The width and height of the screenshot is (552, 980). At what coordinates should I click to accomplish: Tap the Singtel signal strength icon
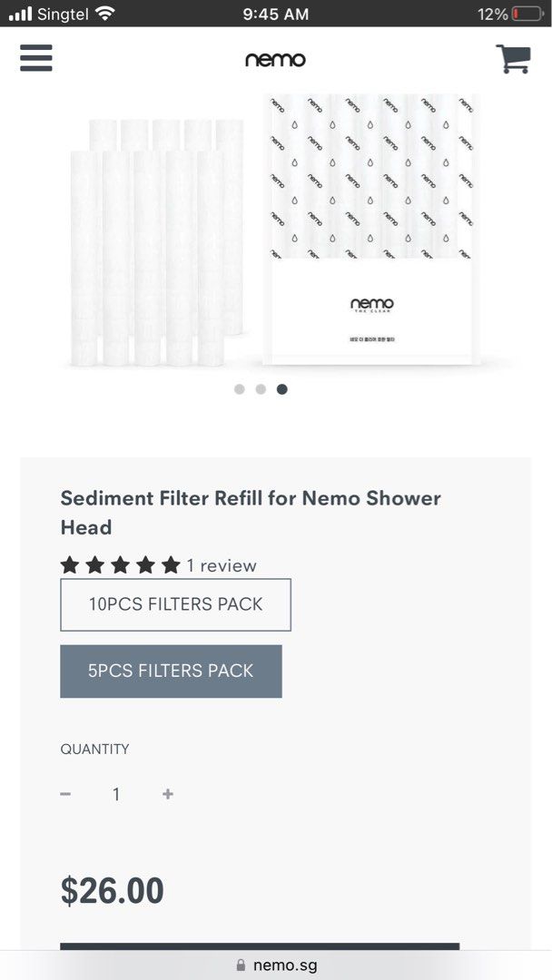click(x=20, y=14)
